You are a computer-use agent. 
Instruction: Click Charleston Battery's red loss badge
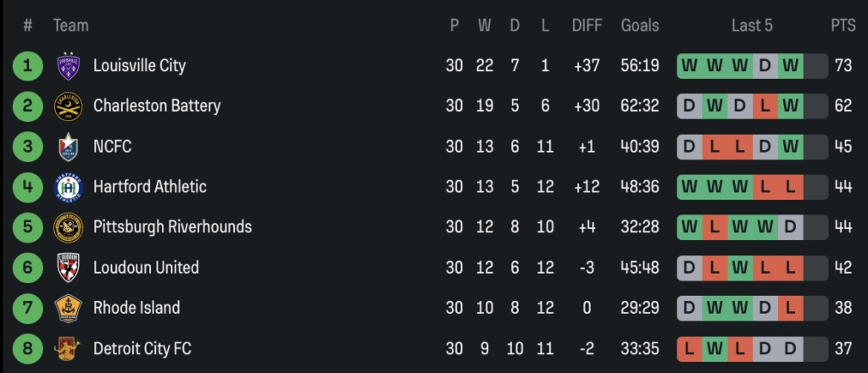coord(765,106)
